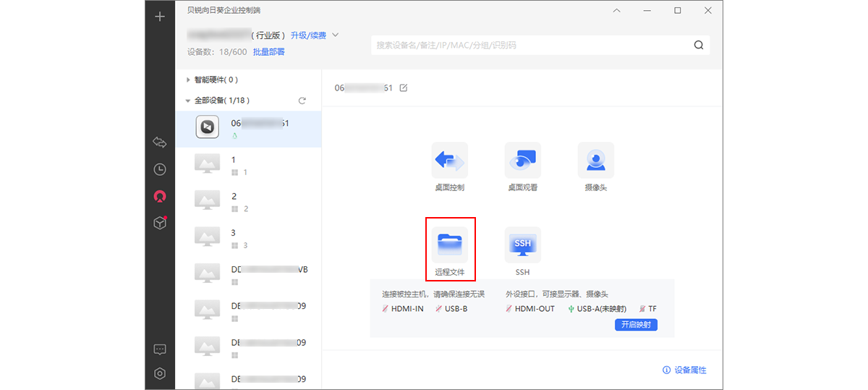Open the 摄像头 camera feature
Image resolution: width=868 pixels, height=390 pixels.
point(595,161)
